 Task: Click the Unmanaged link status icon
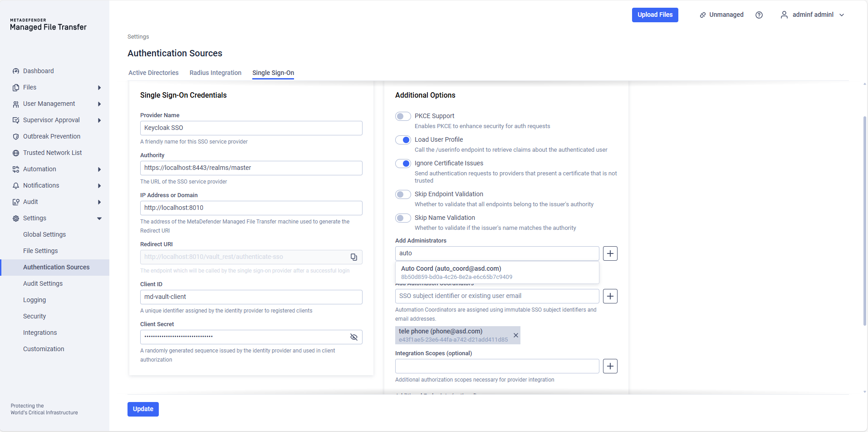tap(702, 15)
